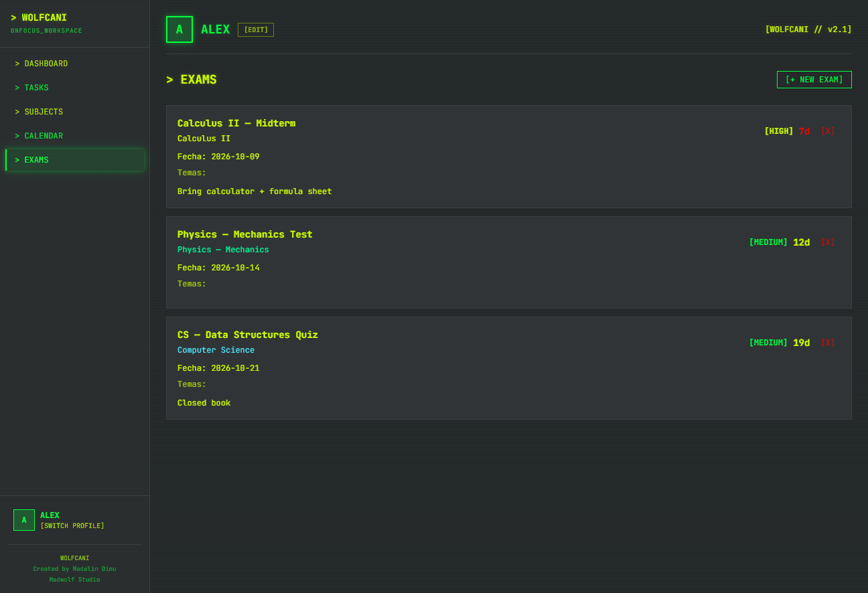Click the [WOLFCANI // v2.1] version label

click(x=808, y=29)
